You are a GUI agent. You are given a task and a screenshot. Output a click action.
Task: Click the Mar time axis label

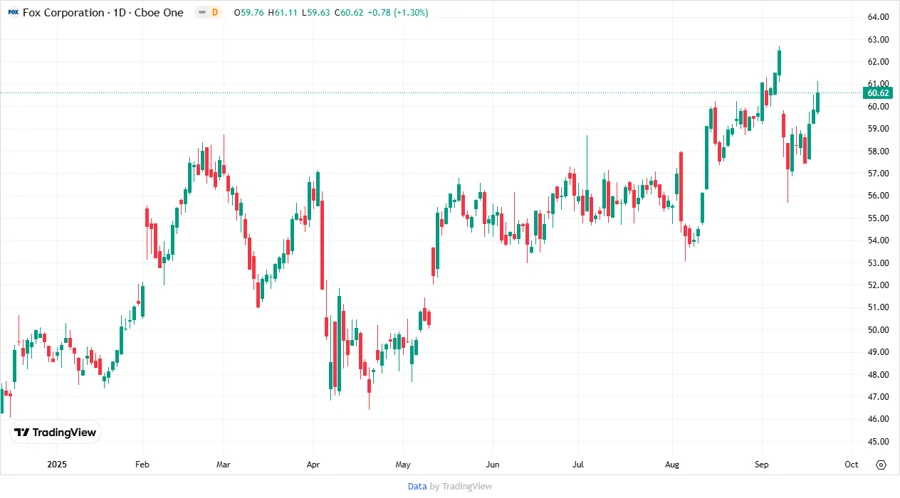tap(223, 464)
